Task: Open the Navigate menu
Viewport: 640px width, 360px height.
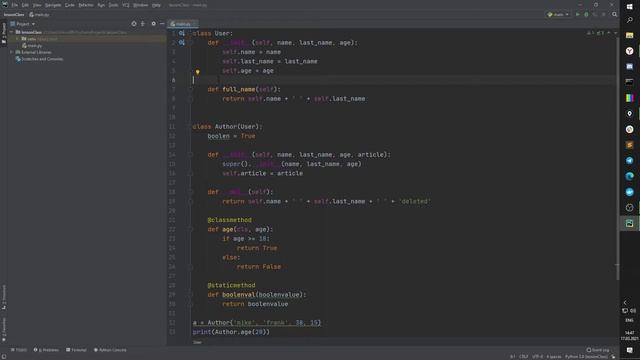Action: 53,5
